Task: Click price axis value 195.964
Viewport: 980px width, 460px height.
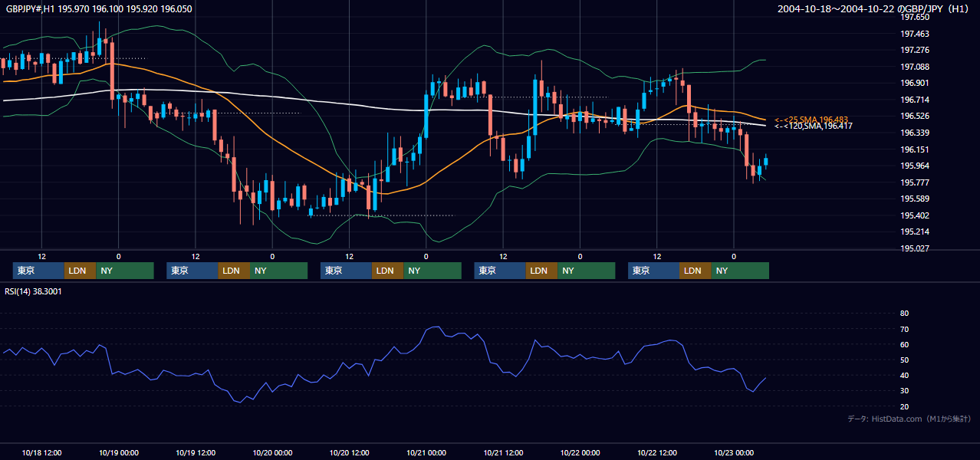Action: tap(915, 166)
